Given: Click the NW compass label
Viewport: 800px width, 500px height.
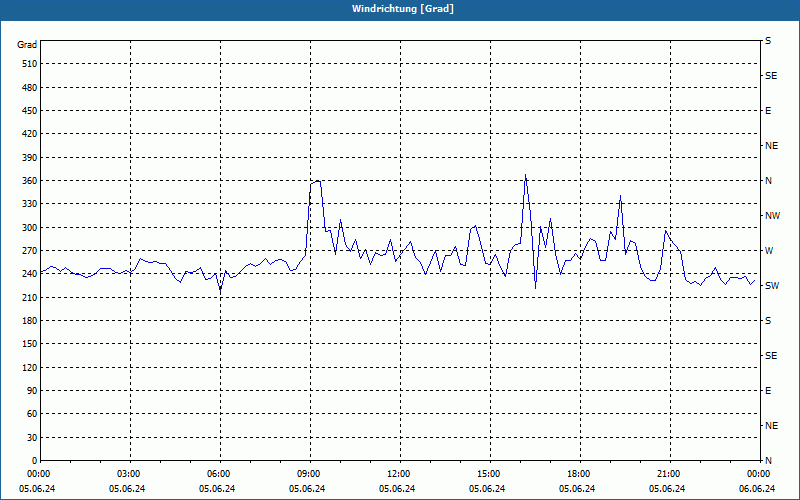Looking at the screenshot, I should [772, 216].
